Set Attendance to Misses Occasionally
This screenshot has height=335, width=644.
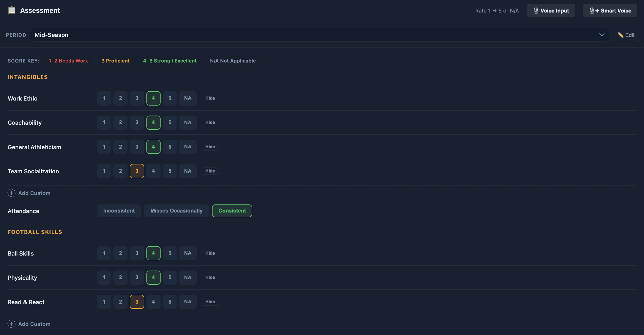coord(176,211)
